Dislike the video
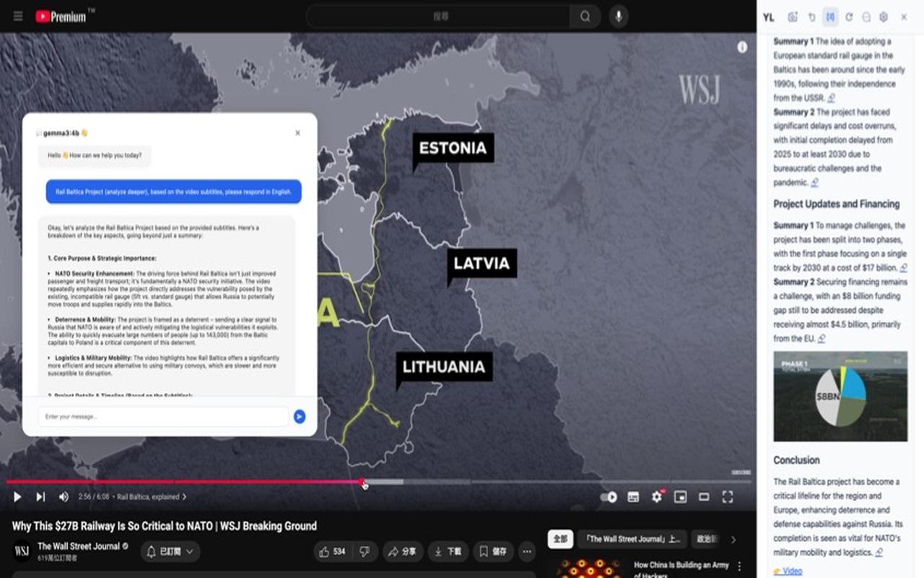Screen dimensions: 924x578 tap(365, 551)
